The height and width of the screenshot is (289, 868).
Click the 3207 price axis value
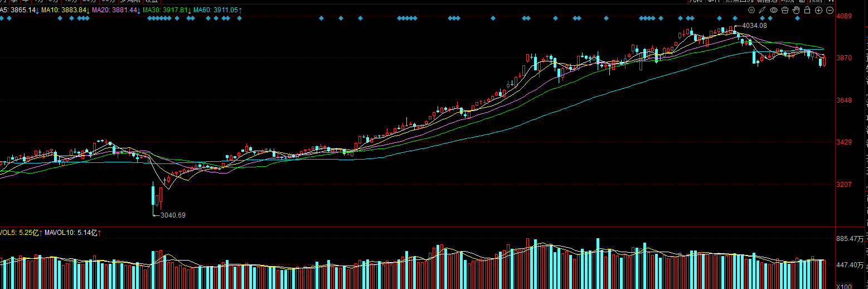point(844,184)
